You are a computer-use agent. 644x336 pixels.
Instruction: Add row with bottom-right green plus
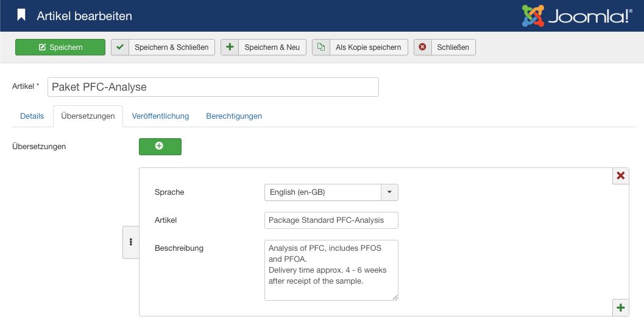(620, 307)
